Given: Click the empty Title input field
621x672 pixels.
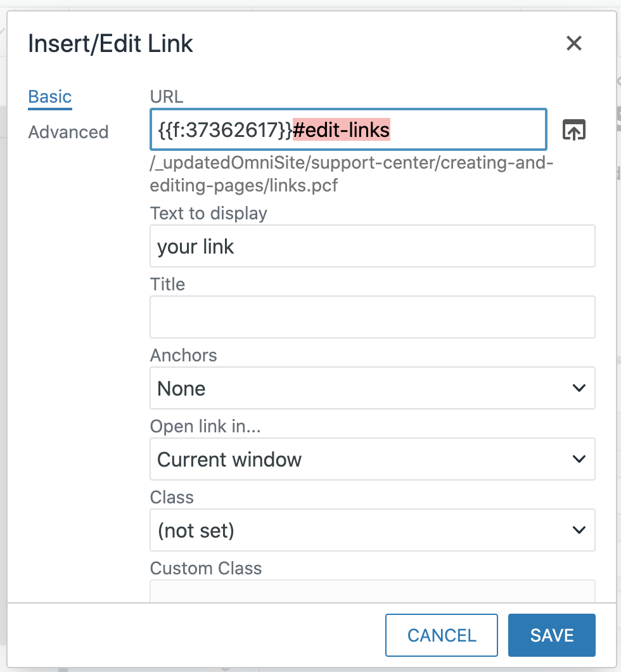Looking at the screenshot, I should tap(373, 316).
